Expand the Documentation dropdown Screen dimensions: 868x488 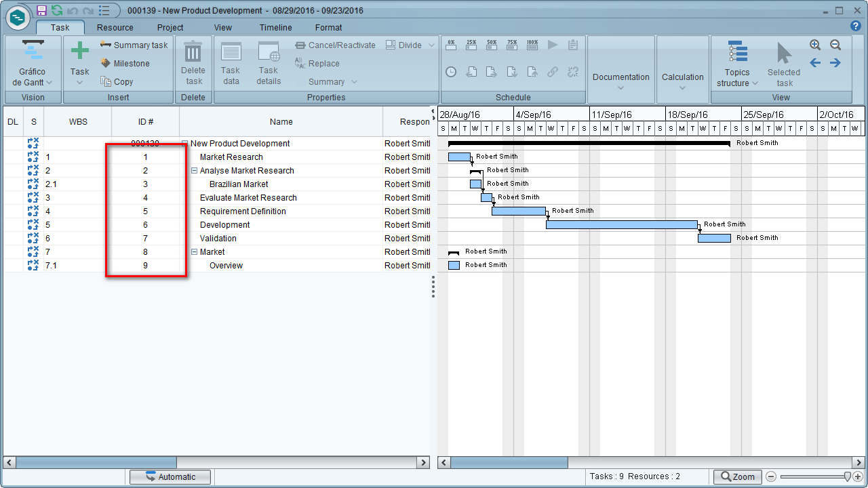click(x=620, y=81)
